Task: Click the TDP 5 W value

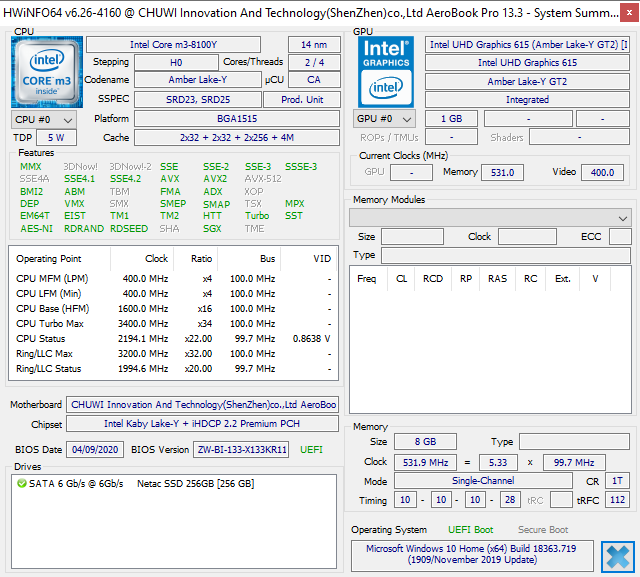Action: (56, 138)
